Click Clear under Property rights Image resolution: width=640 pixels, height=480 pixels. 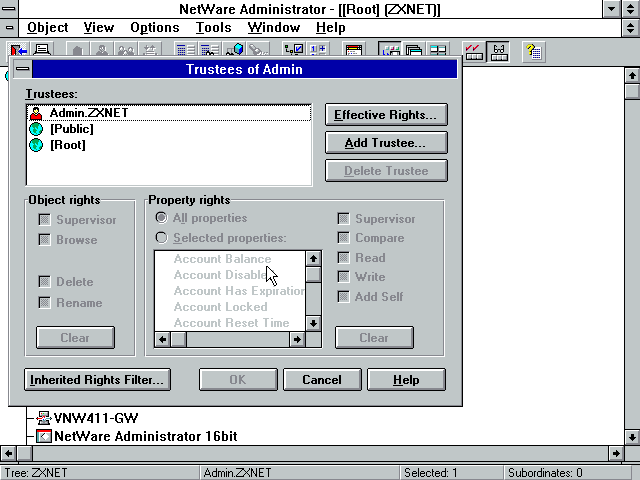coord(374,338)
